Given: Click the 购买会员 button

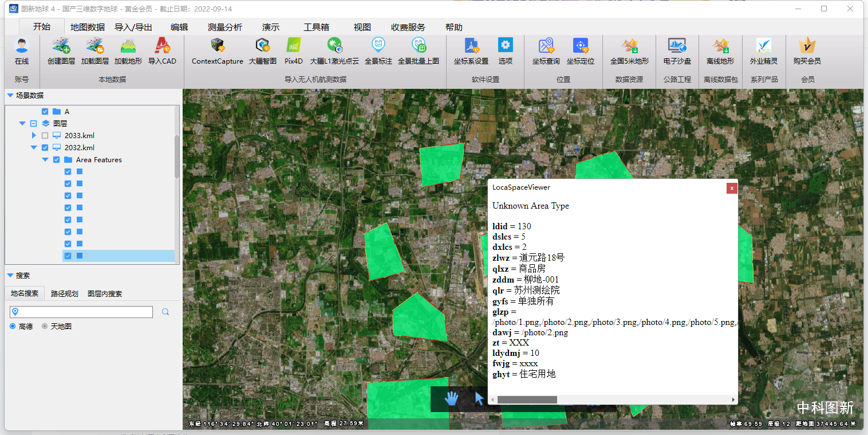Looking at the screenshot, I should pos(807,52).
